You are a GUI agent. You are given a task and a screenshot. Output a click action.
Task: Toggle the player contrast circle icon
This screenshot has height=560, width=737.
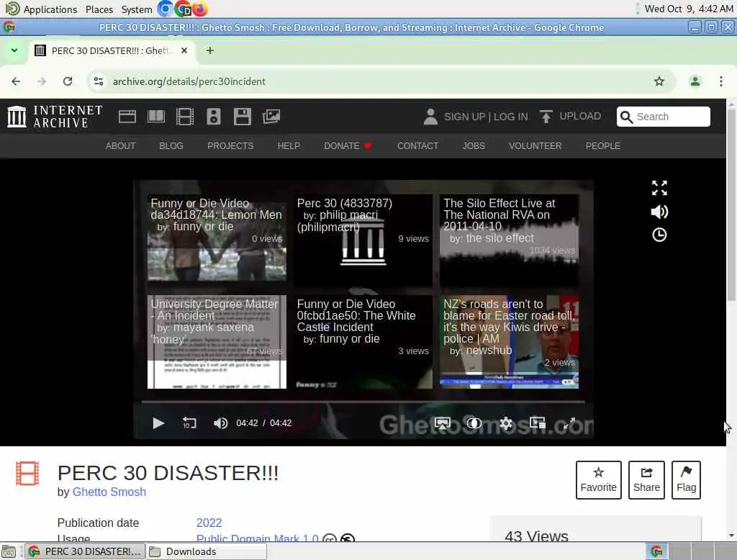[x=474, y=423]
